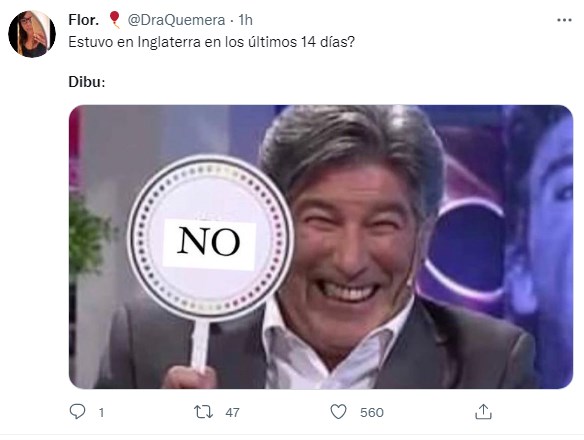Screen dimensions: 584x440
Task: Click the green plant in the image
Action: tap(89, 238)
